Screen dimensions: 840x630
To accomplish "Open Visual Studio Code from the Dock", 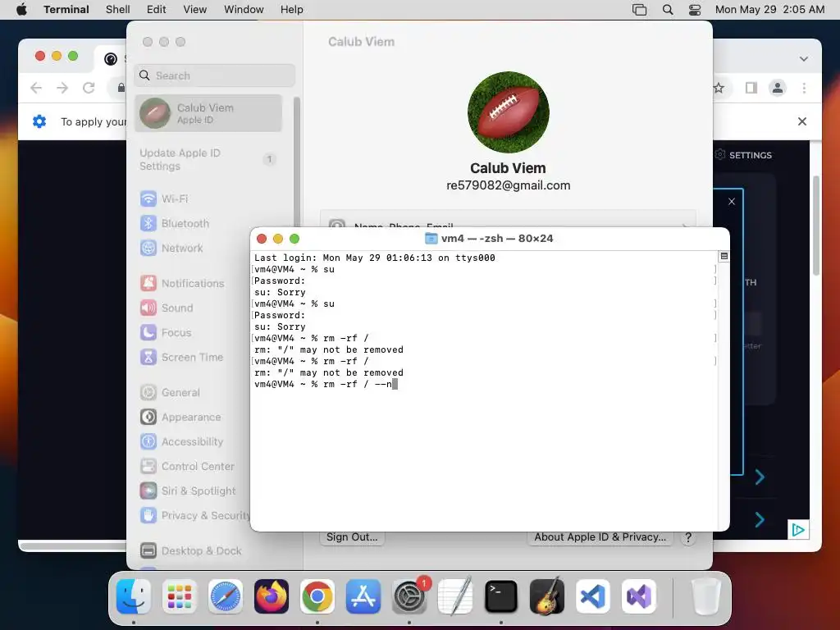I will coord(593,596).
